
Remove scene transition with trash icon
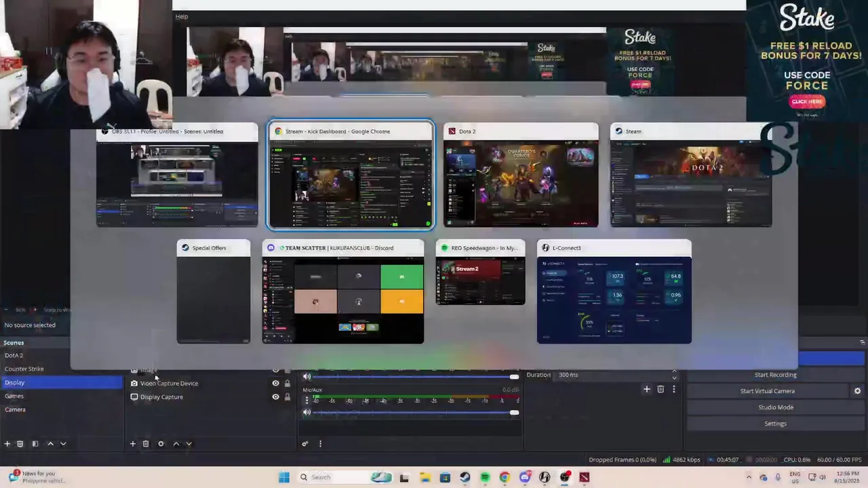pos(660,389)
